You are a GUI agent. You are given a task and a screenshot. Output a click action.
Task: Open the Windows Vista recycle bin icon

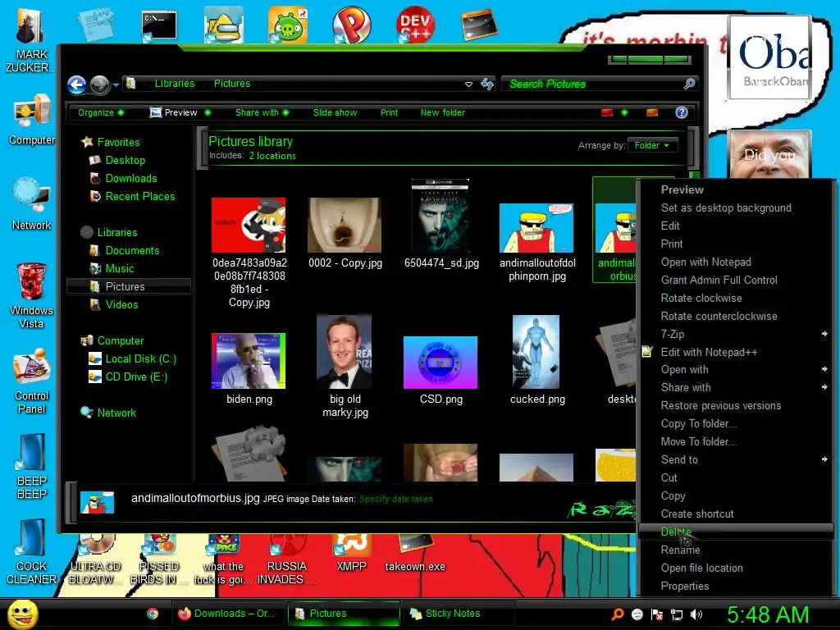32,294
